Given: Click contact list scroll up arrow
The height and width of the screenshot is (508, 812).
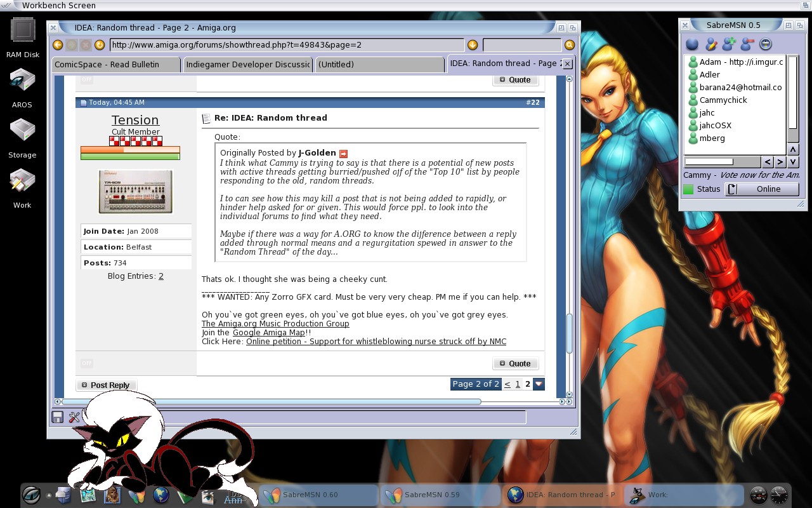Looking at the screenshot, I should 793,149.
